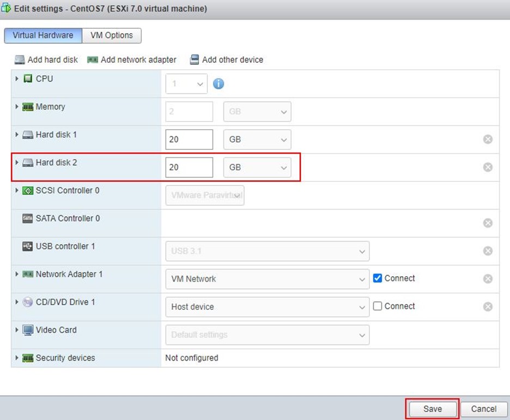Click Add network adapter

[132, 60]
